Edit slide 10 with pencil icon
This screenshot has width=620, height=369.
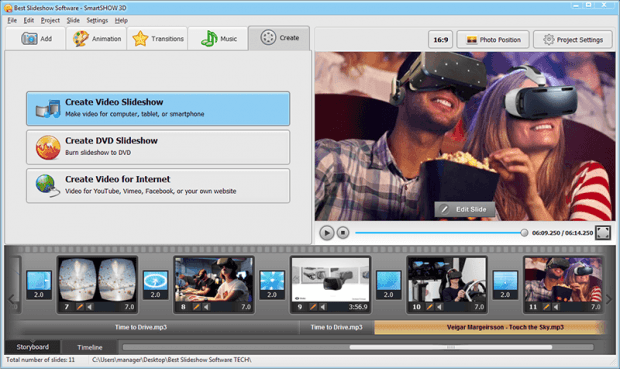point(429,307)
